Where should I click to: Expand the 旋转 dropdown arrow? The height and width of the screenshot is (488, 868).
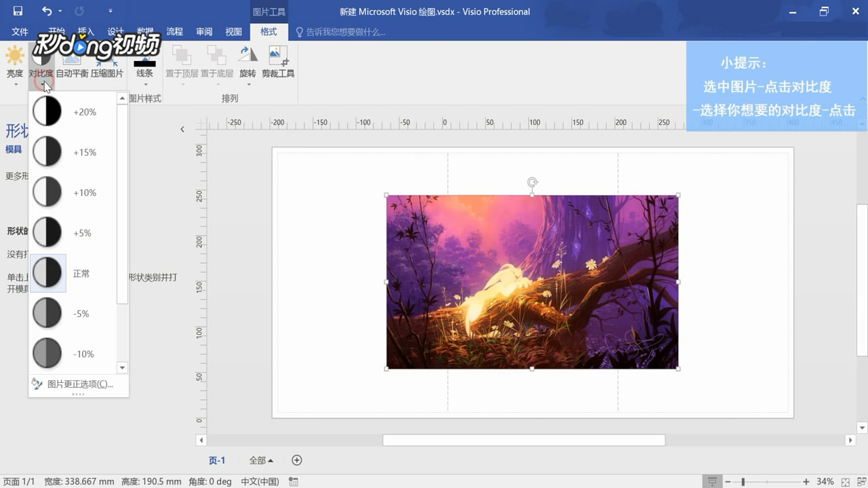(248, 85)
